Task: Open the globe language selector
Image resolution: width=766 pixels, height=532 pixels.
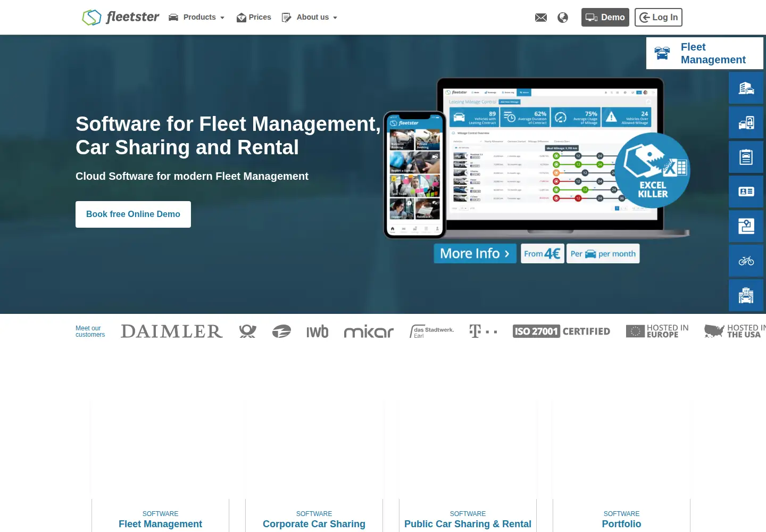Action: tap(563, 18)
